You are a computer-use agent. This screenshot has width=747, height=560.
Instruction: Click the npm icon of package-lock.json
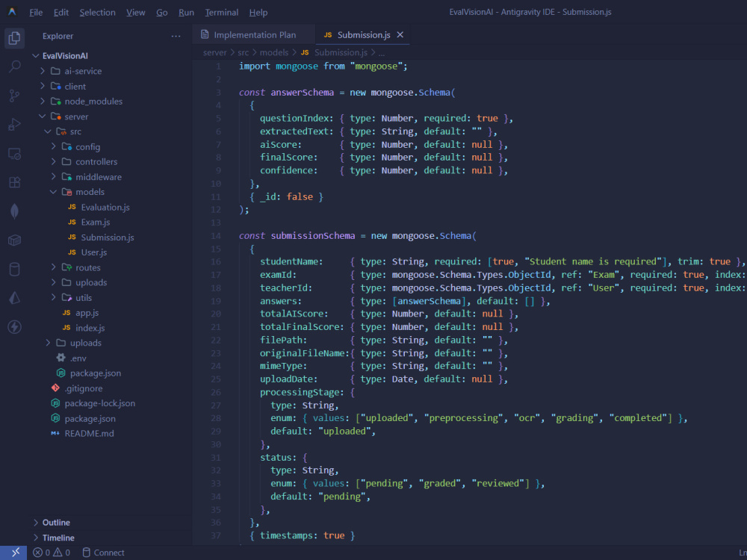55,403
